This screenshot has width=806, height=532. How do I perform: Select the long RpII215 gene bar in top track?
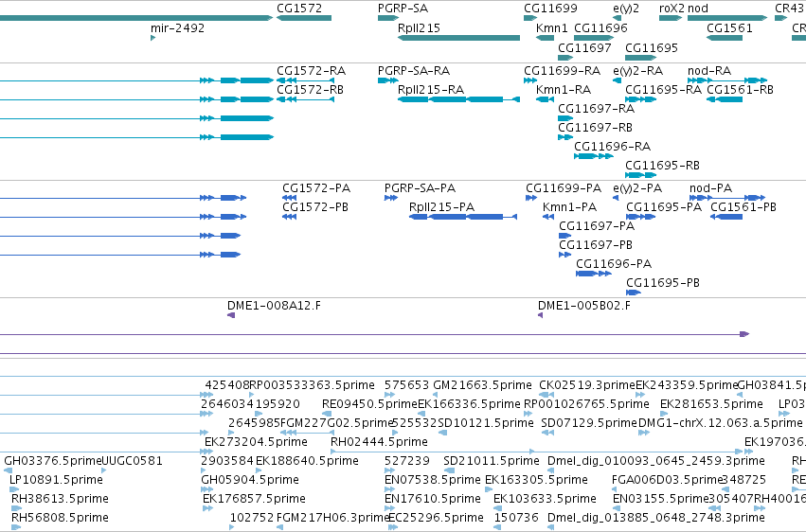[459, 38]
